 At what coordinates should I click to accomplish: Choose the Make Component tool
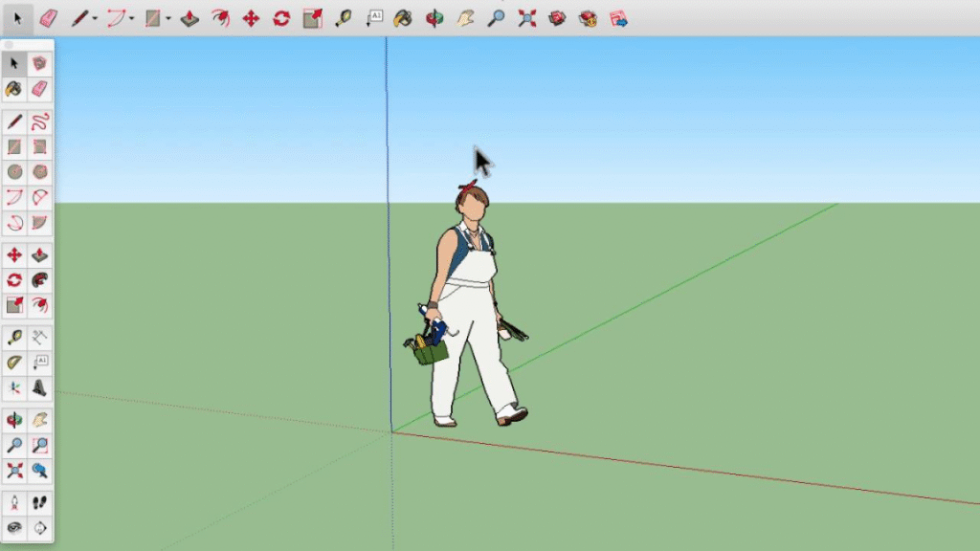click(x=39, y=63)
